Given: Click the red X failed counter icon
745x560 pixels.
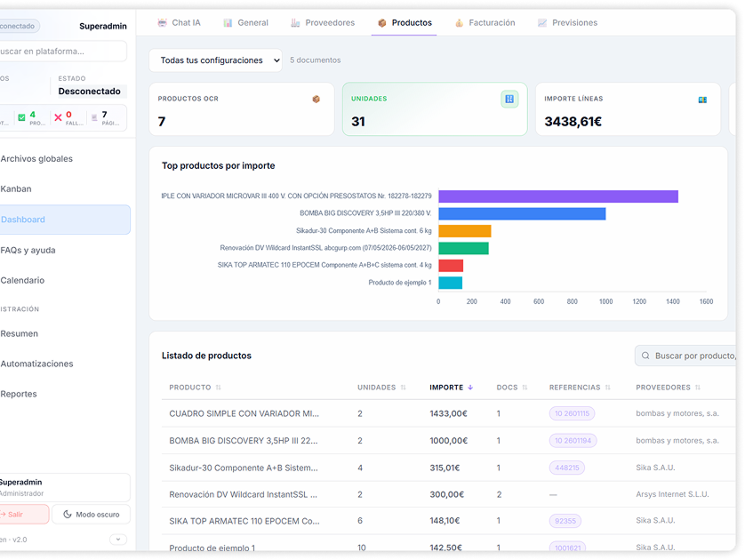Looking at the screenshot, I should pos(59,116).
